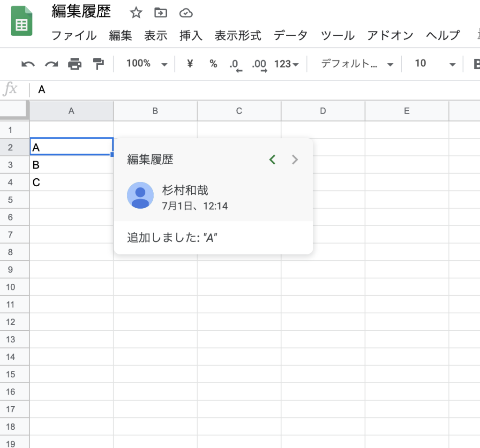Undo the last action

pos(28,64)
